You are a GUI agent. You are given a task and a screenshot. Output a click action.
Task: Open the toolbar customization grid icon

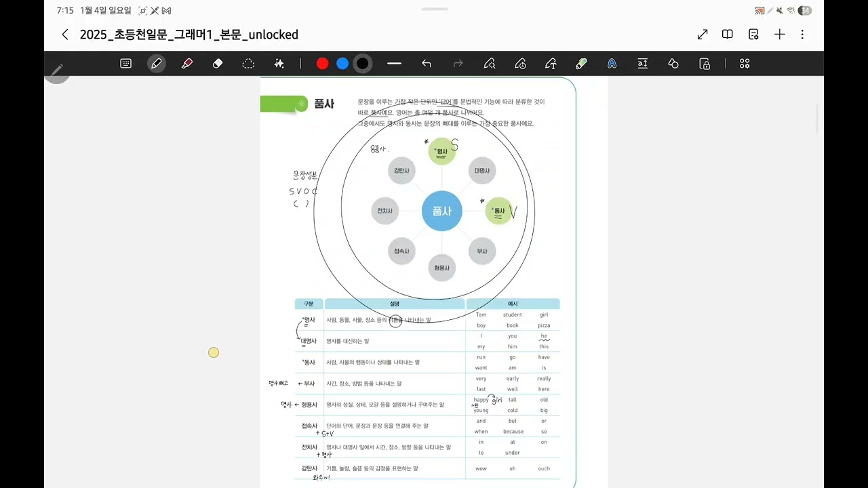745,64
